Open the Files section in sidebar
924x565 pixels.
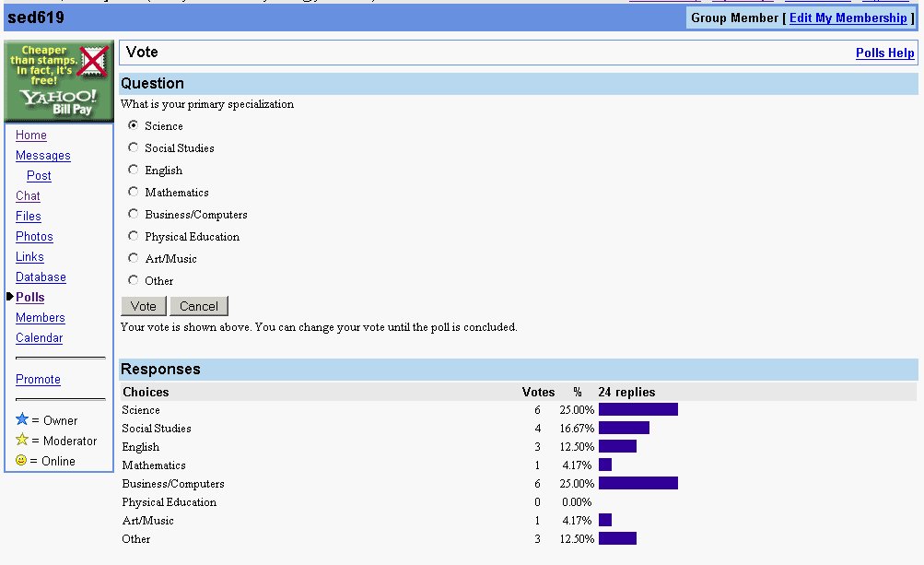[29, 217]
